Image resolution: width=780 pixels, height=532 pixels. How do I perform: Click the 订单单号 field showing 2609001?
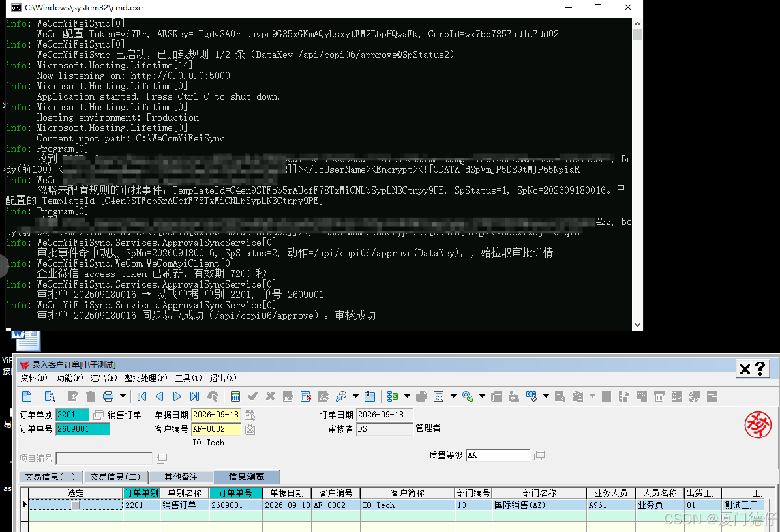(x=83, y=429)
